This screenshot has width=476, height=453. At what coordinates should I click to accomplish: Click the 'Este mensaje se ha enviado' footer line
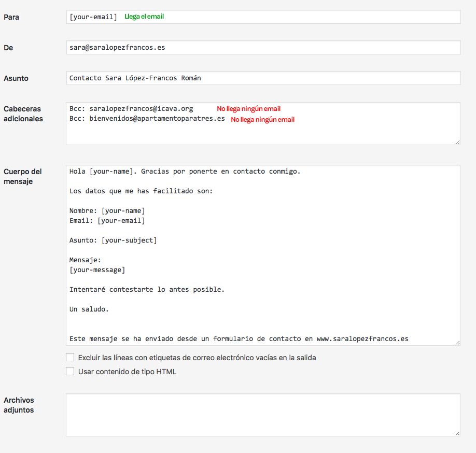[x=239, y=338]
